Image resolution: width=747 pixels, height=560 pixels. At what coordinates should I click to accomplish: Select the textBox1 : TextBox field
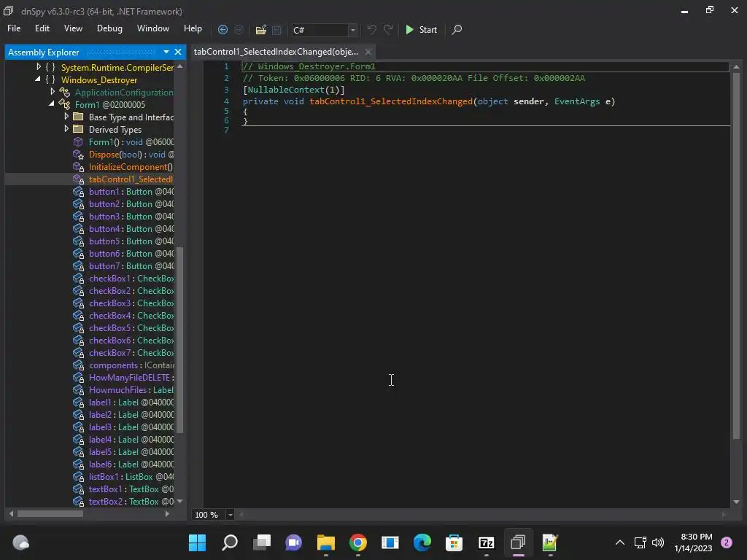[x=131, y=489]
